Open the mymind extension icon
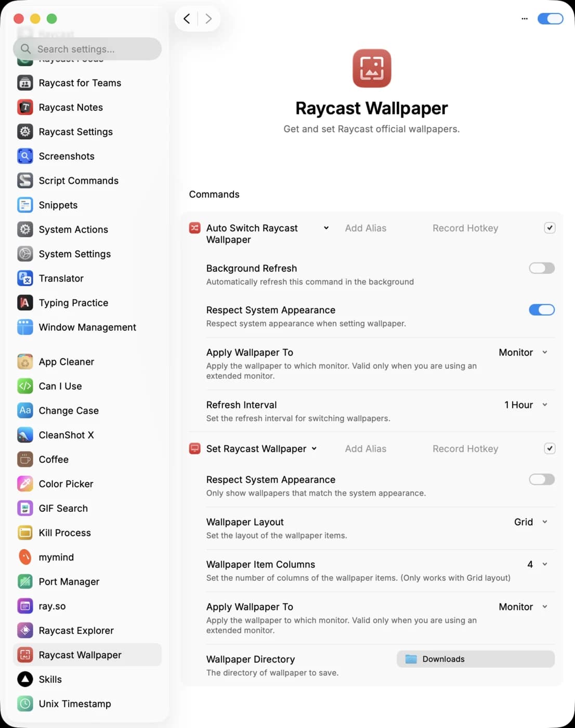Screen dimensions: 575x728 (x=25, y=557)
